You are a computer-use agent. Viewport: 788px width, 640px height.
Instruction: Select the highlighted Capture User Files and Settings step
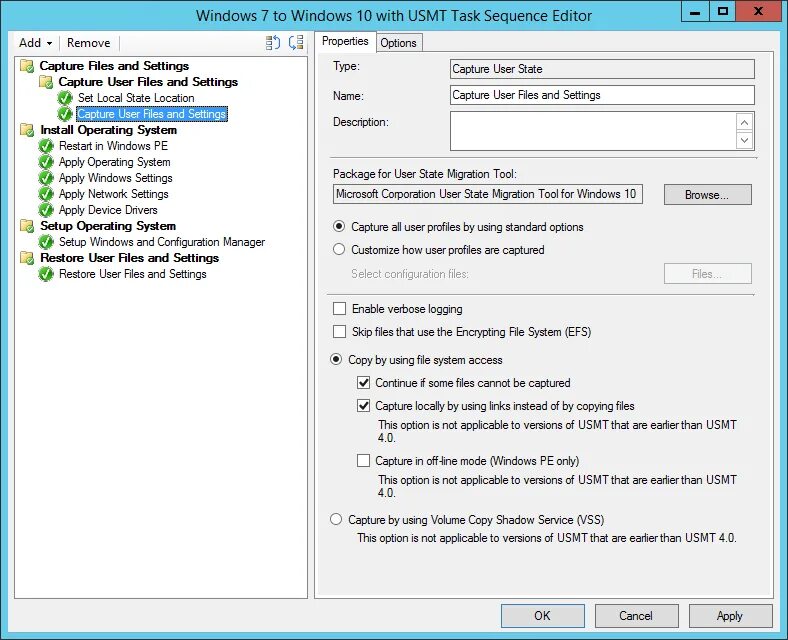pyautogui.click(x=152, y=114)
